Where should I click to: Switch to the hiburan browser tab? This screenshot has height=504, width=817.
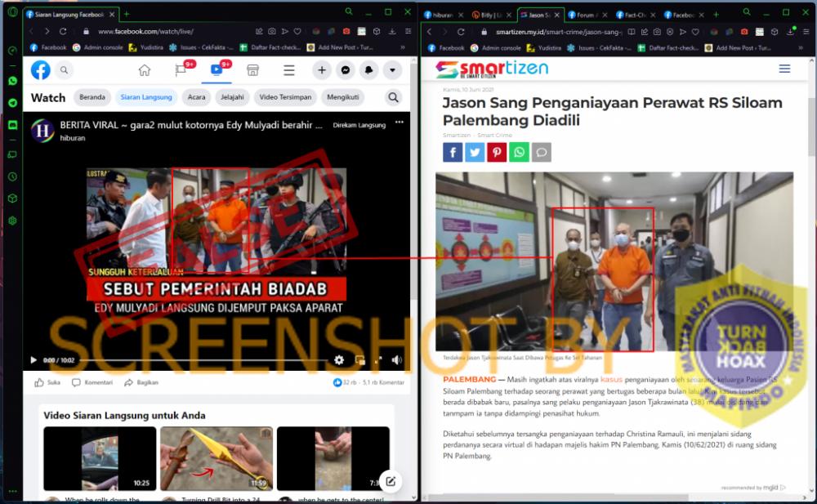[442, 16]
